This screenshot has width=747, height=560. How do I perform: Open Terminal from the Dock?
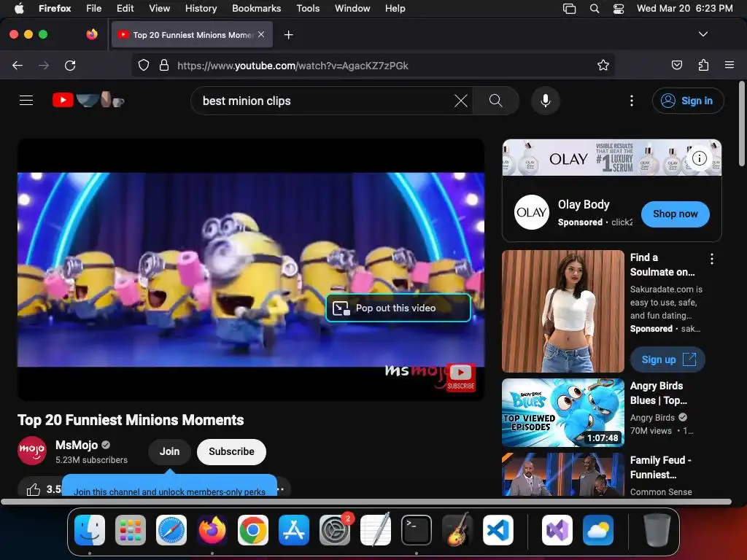(417, 530)
